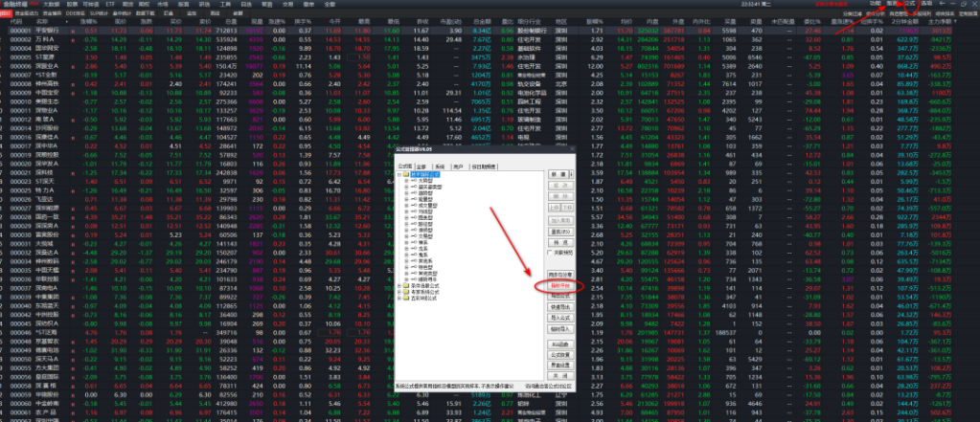Image resolution: width=980 pixels, height=422 pixels.
Task: Click folder icon of 条件选股公式 node
Action: point(406,285)
